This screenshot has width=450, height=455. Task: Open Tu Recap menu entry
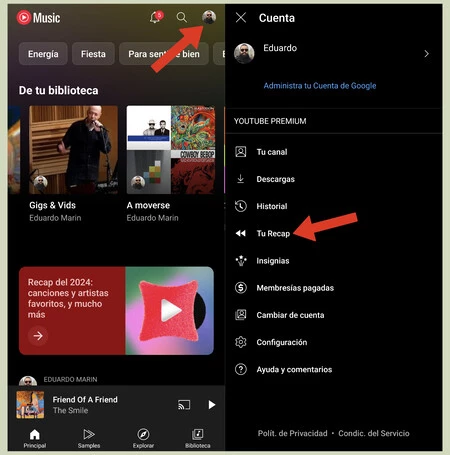pos(334,233)
